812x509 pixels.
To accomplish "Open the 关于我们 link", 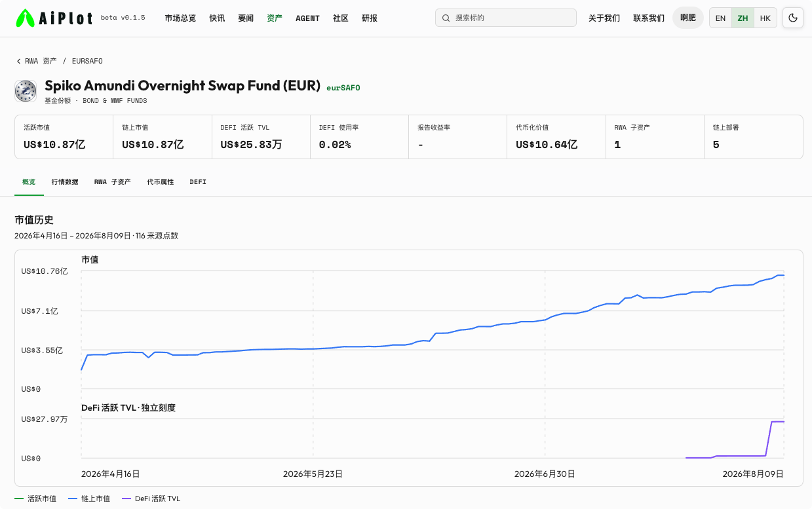I will [604, 18].
